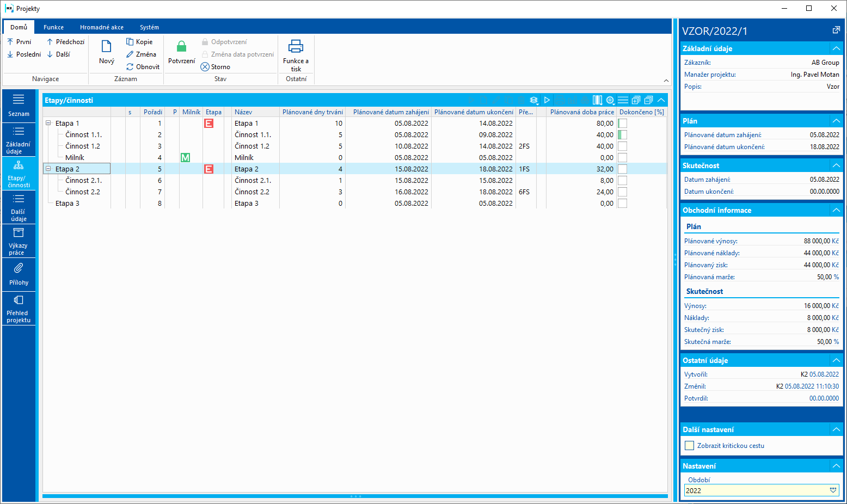The width and height of the screenshot is (847, 504).
Task: Click the green M milestone icon of Milník
Action: (x=185, y=158)
